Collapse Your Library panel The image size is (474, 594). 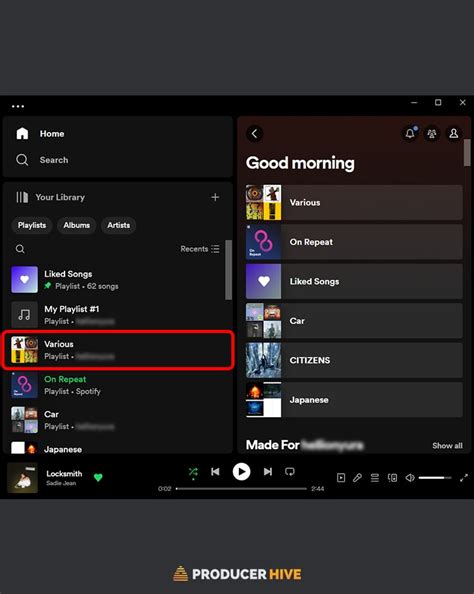tap(50, 197)
